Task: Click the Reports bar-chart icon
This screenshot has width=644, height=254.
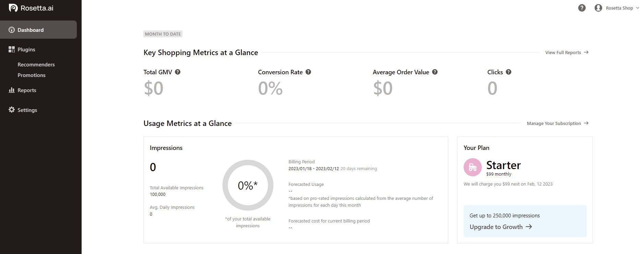Action: point(11,90)
